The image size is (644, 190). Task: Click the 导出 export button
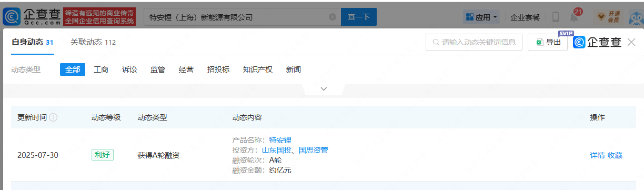548,42
